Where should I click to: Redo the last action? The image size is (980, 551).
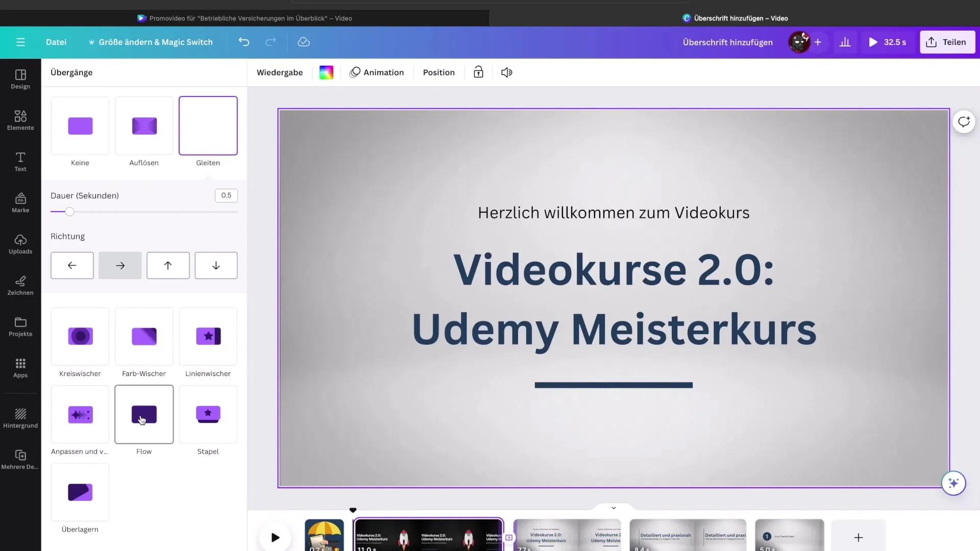(x=271, y=42)
